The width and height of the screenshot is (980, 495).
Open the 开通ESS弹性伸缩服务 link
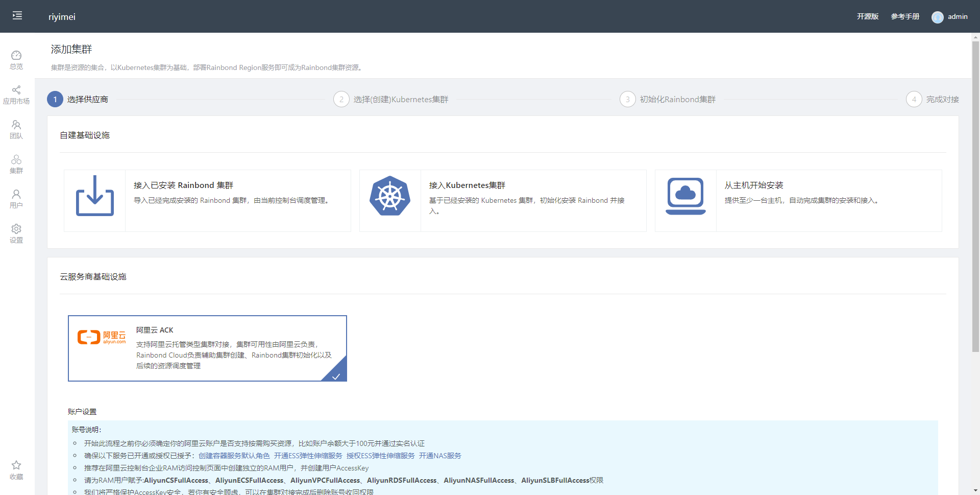coord(308,456)
